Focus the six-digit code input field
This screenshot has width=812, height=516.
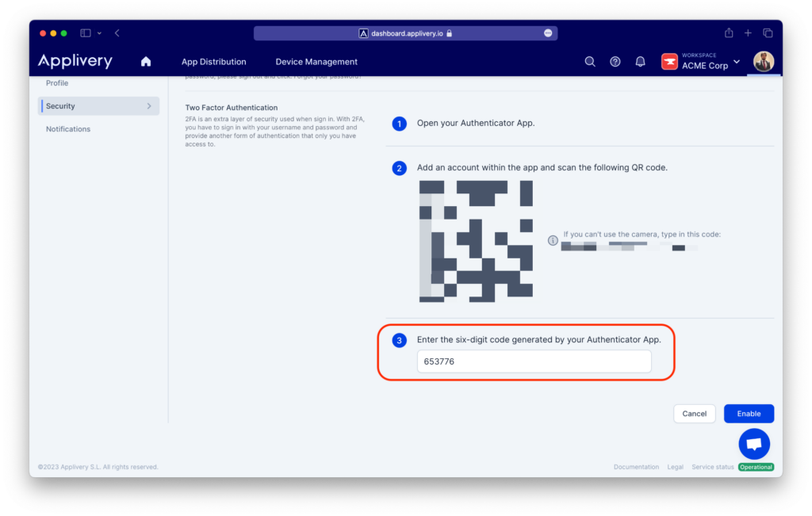coord(534,361)
